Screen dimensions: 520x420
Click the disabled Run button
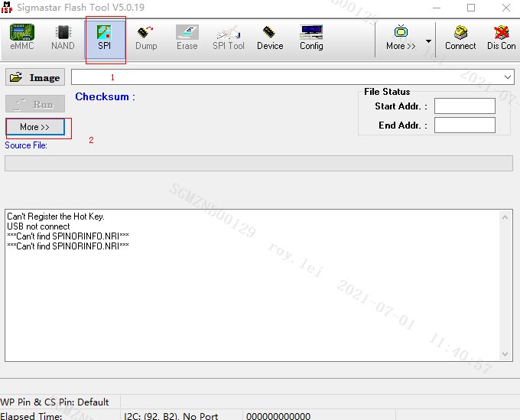[35, 104]
